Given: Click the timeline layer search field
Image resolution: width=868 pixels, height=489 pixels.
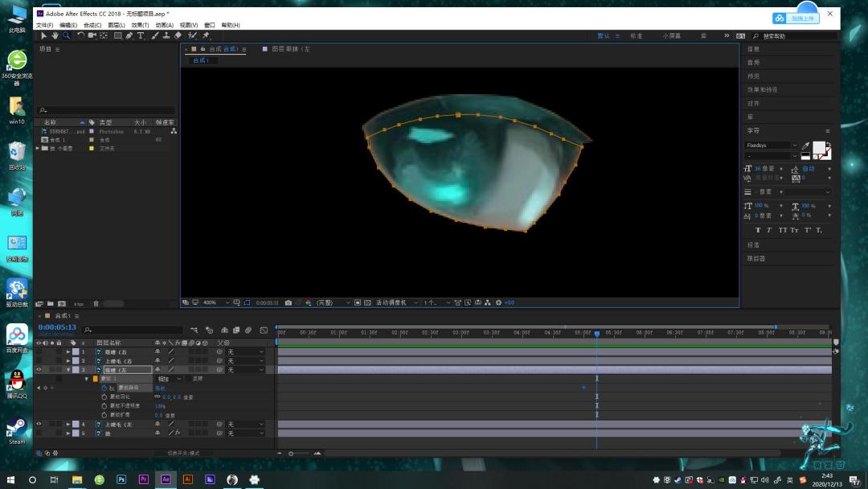Looking at the screenshot, I should 133,330.
